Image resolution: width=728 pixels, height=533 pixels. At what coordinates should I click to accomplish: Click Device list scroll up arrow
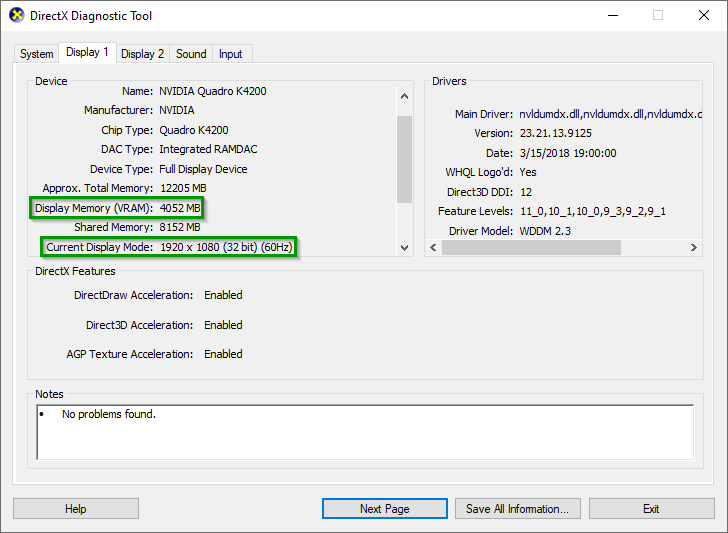coord(404,97)
